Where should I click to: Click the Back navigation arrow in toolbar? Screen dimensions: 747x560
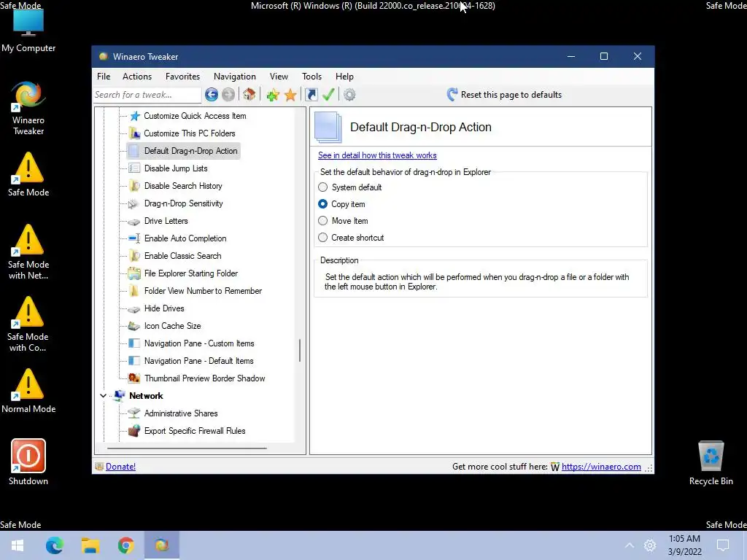212,95
